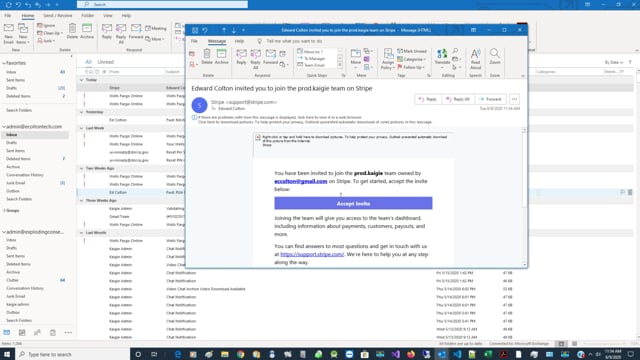Open the Clean Up dropdown in main ribbon
The height and width of the screenshot is (360, 640).
click(x=50, y=33)
